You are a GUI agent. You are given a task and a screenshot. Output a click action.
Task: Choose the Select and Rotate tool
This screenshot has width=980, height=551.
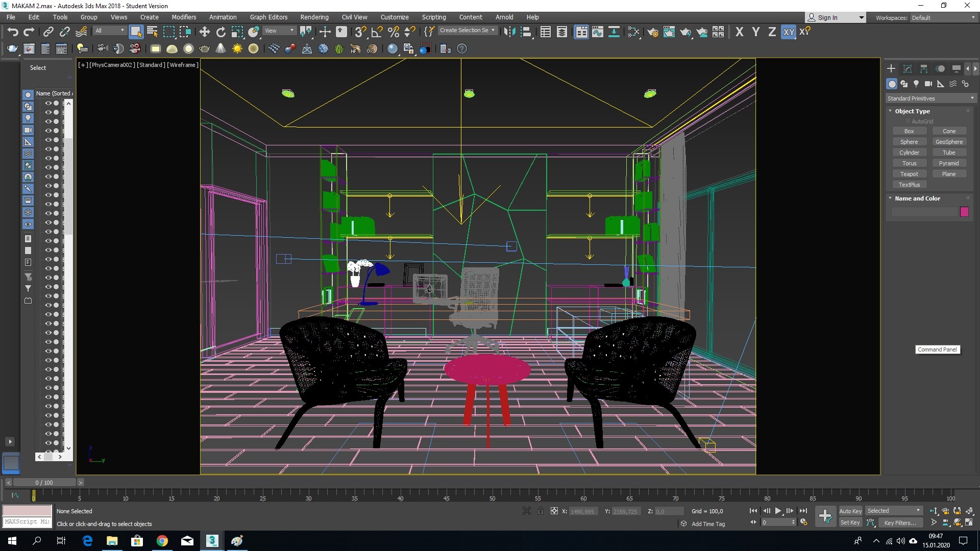(220, 32)
